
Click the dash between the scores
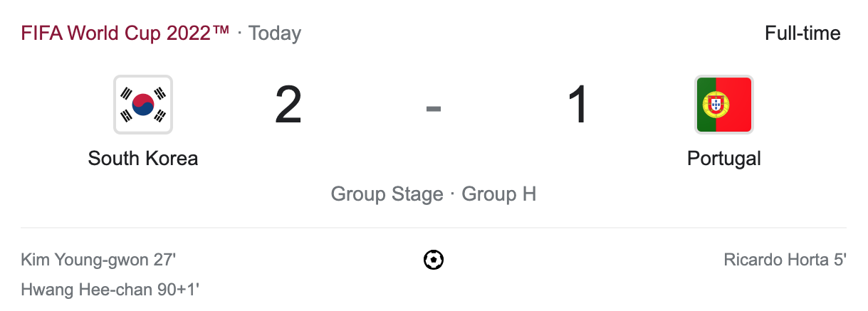coord(433,108)
